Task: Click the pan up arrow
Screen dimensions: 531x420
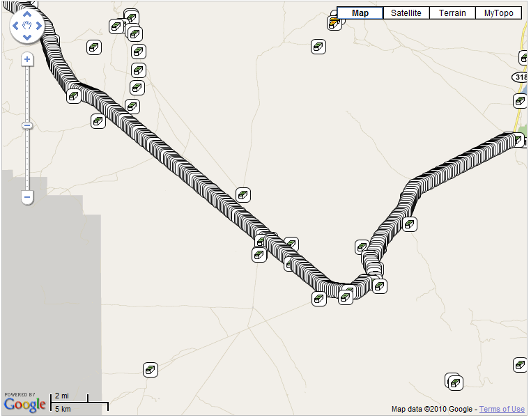Action: tap(27, 15)
